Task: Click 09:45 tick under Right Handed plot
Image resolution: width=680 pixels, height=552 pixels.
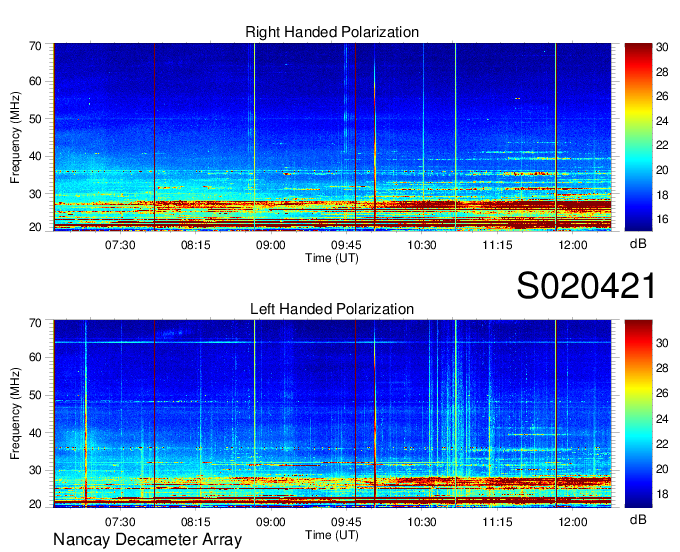Action: 346,245
